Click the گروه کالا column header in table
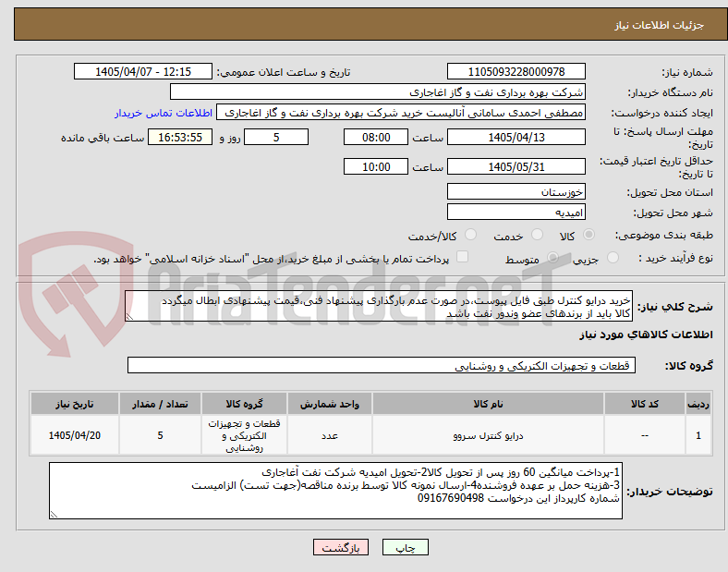This screenshot has height=572, width=728. (244, 404)
